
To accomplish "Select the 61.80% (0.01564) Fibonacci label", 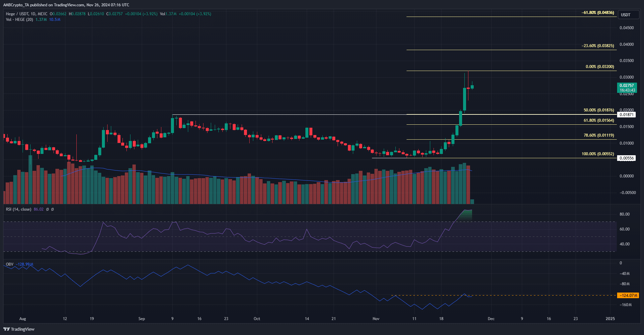I will tap(599, 120).
